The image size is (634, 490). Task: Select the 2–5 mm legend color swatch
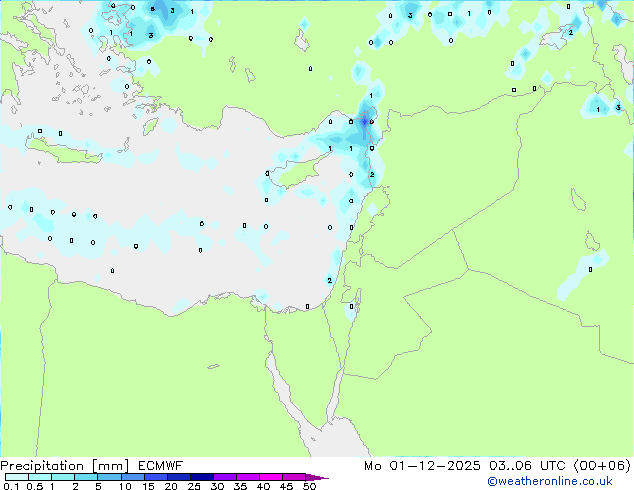tap(86, 477)
